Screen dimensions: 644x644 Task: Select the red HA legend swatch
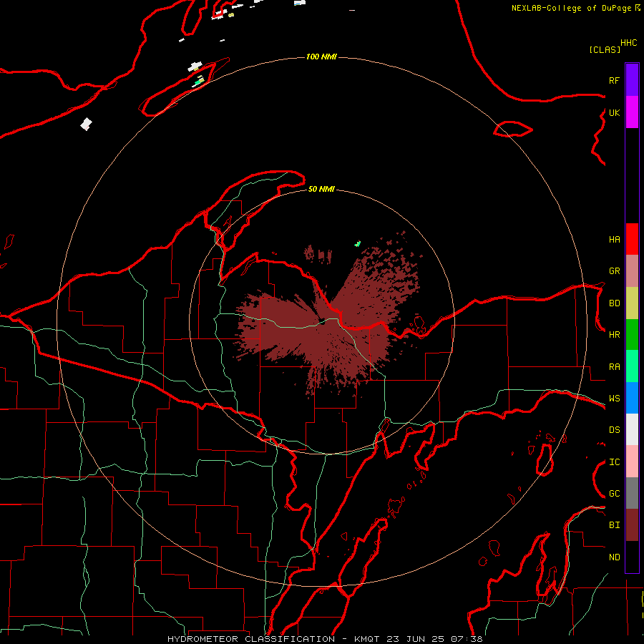[632, 239]
